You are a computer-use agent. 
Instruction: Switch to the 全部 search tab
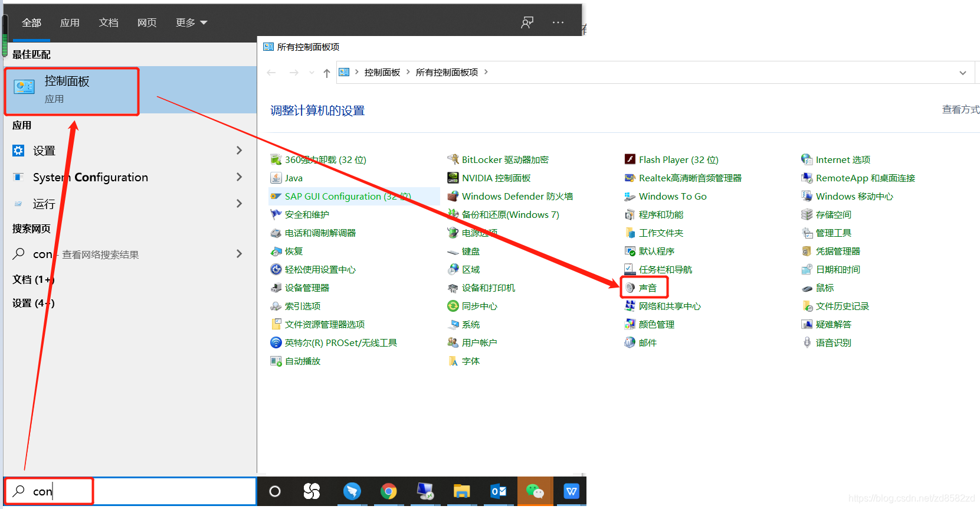coord(31,22)
